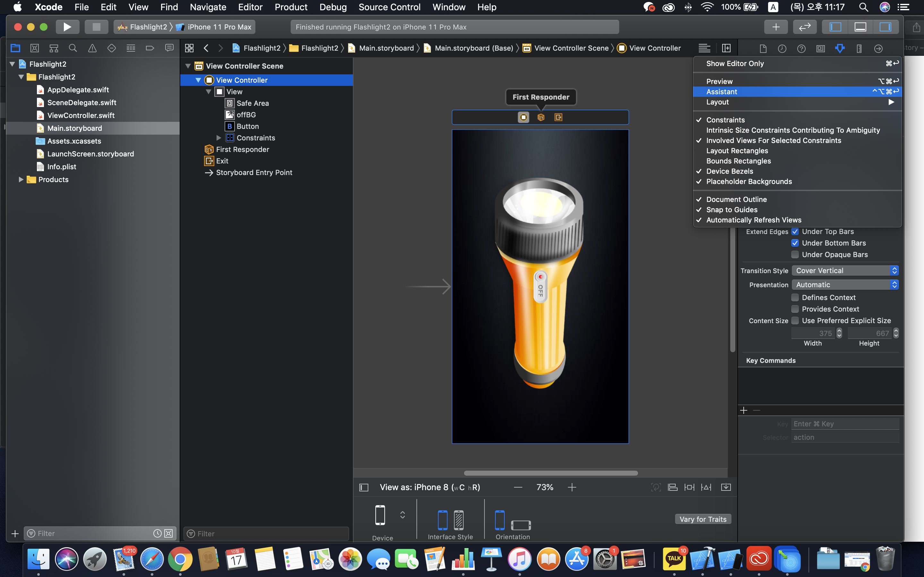The image size is (924, 577).
Task: Check Use Preferred Explicit Size
Action: (795, 321)
